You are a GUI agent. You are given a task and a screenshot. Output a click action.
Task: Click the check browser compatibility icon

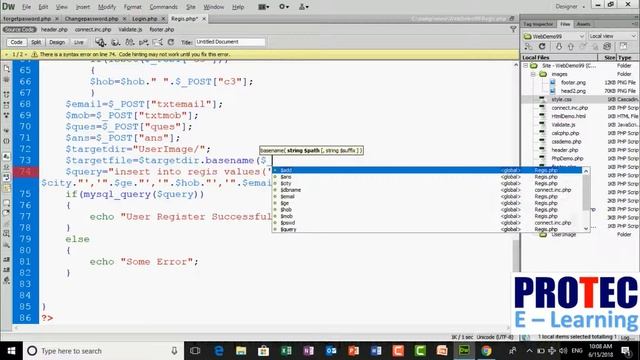157,42
